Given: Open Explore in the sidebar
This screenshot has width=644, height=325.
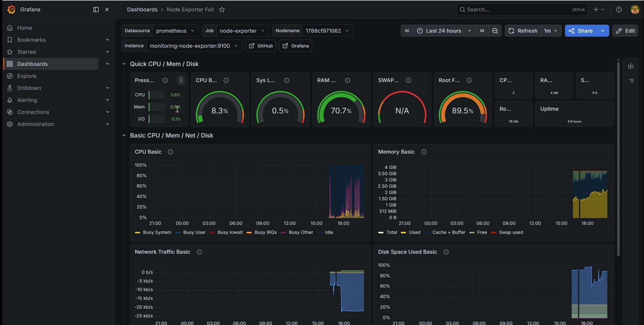Looking at the screenshot, I should coord(27,76).
